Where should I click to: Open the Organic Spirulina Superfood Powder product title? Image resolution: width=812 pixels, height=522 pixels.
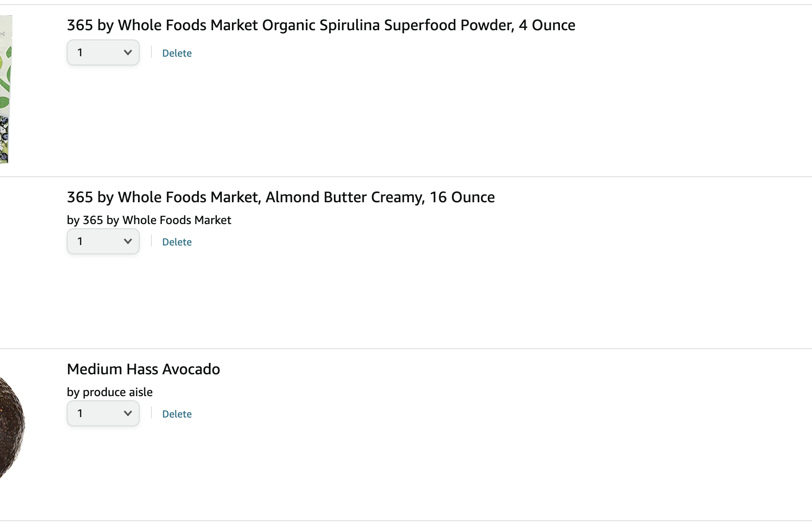(x=321, y=25)
